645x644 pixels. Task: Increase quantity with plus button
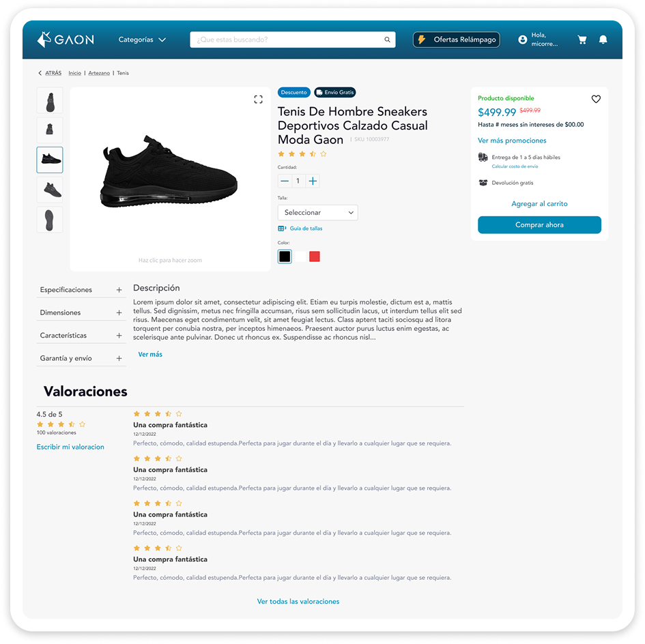pyautogui.click(x=313, y=181)
